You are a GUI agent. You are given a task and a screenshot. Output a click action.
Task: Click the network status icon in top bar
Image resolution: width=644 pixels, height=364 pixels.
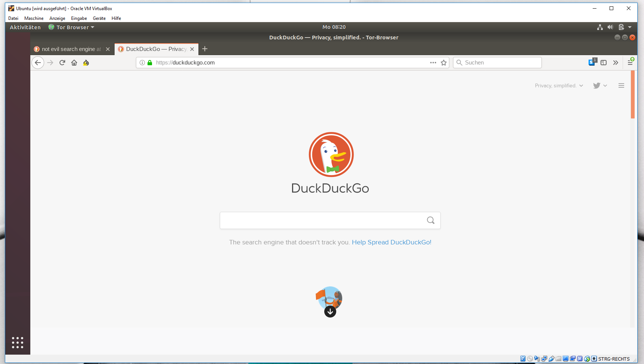pyautogui.click(x=600, y=27)
